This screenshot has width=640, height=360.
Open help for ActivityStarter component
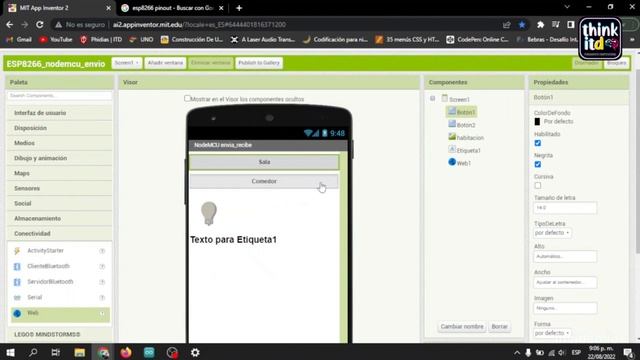102,251
